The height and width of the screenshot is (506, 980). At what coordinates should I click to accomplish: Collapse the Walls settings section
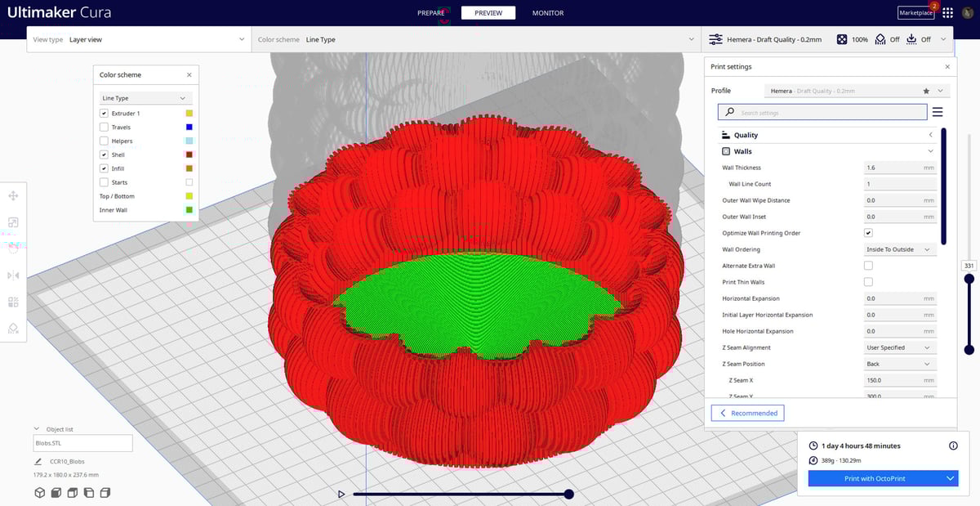coord(827,151)
